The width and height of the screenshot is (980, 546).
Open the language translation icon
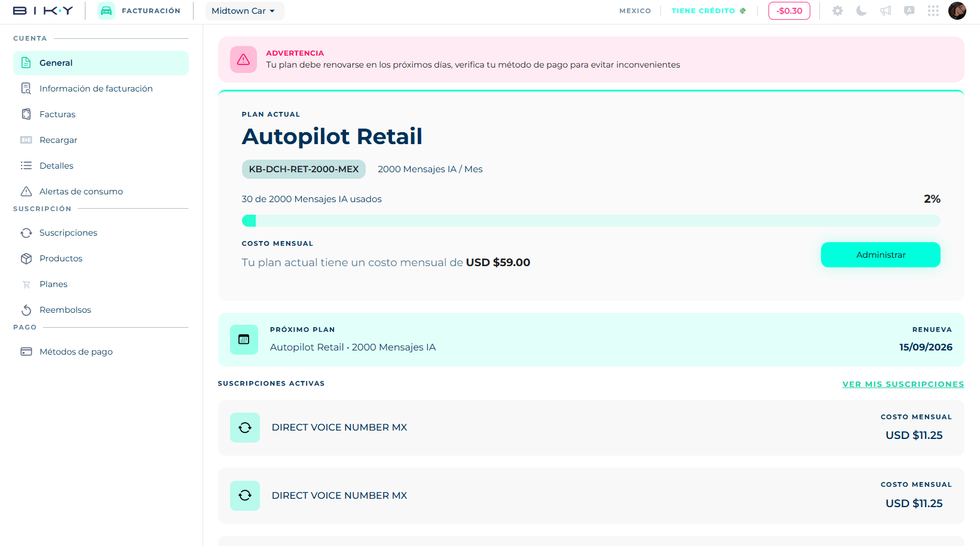[x=909, y=11]
